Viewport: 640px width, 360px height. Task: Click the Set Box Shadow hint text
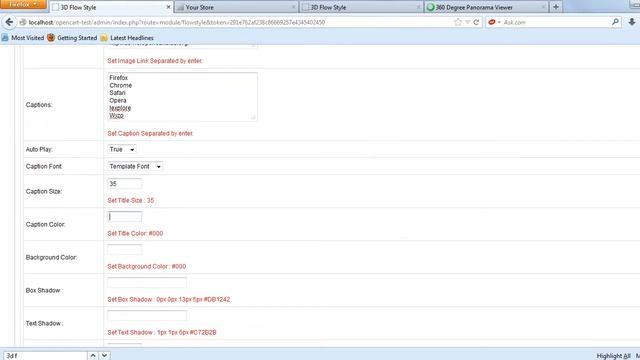coord(169,300)
